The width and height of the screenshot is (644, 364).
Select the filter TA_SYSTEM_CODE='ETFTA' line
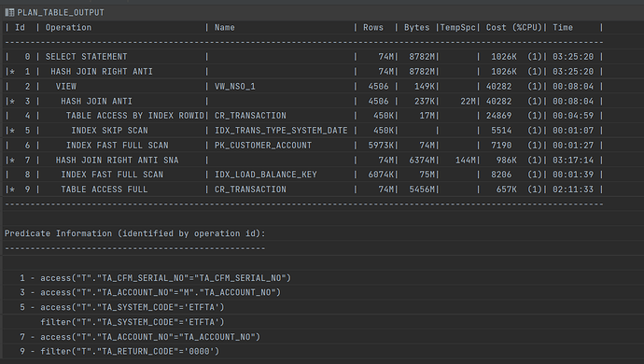coord(133,322)
